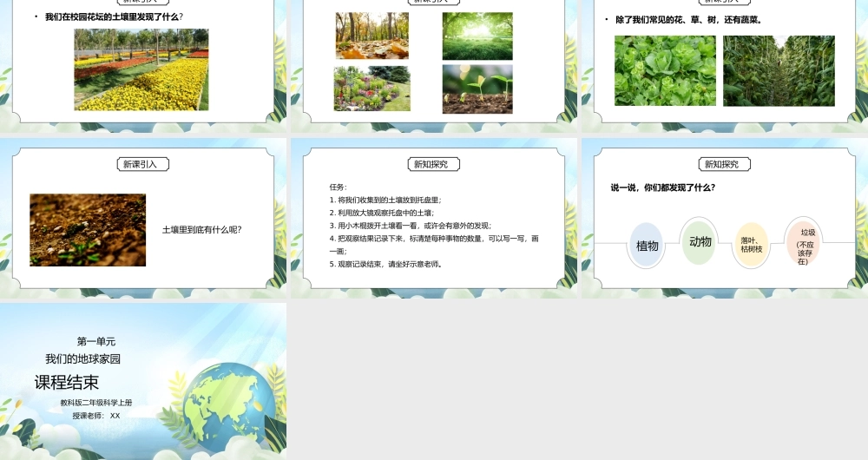868x460 pixels.
Task: Click the 课程结束 heading
Action: [67, 383]
